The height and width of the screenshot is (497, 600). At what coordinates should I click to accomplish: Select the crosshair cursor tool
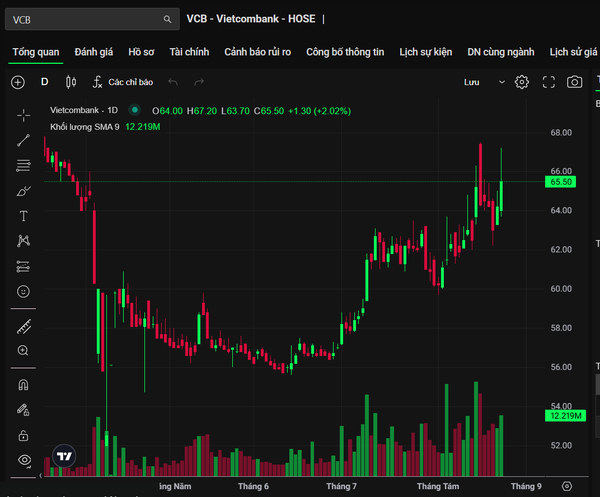23,115
